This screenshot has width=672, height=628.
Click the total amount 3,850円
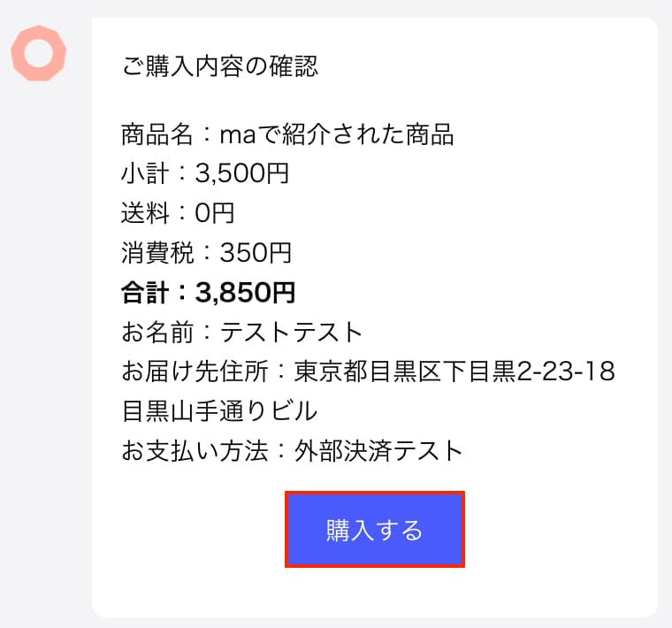click(x=246, y=292)
